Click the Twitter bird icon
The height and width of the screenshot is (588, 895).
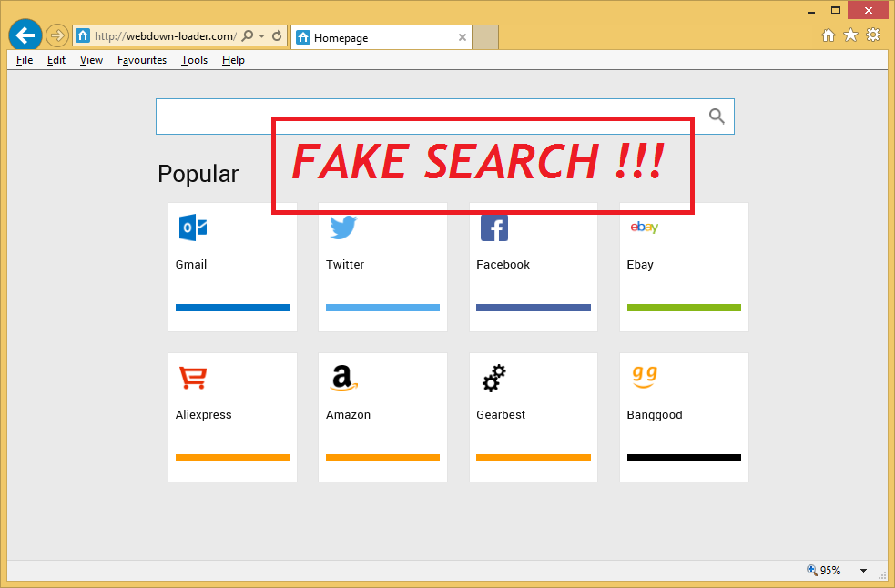343,228
